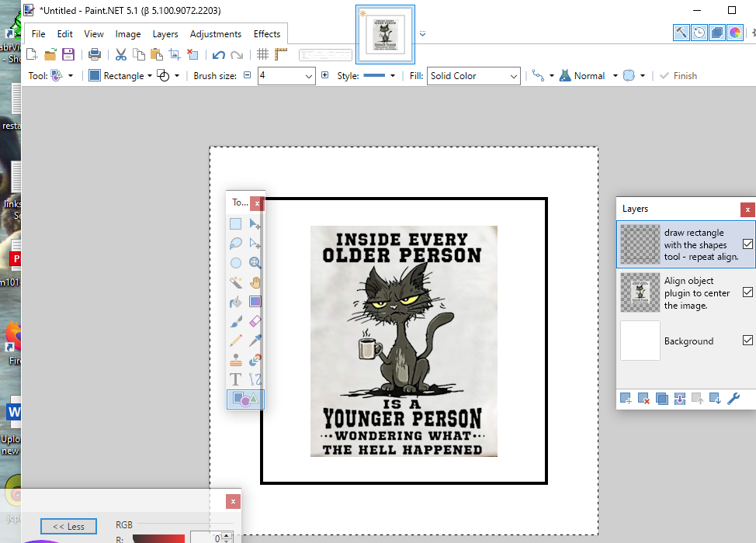This screenshot has height=543, width=756.
Task: Select the Clone Stamp tool
Action: (x=236, y=360)
